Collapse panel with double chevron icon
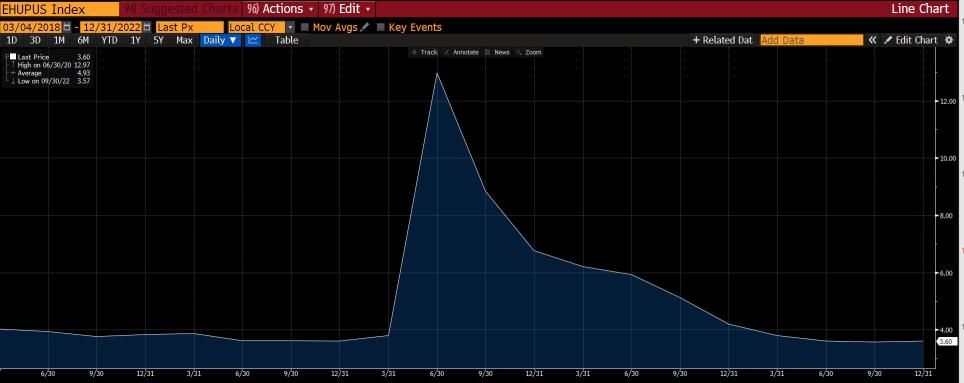The image size is (964, 383). point(872,40)
